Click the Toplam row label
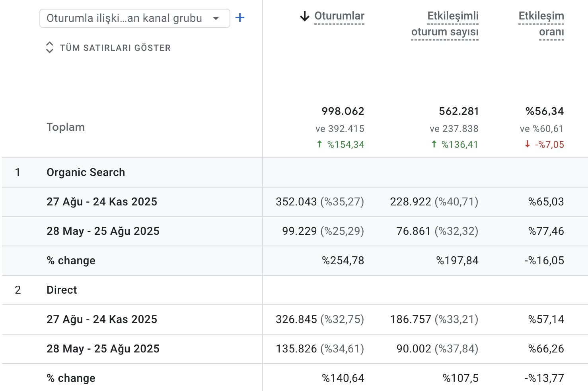 point(66,127)
